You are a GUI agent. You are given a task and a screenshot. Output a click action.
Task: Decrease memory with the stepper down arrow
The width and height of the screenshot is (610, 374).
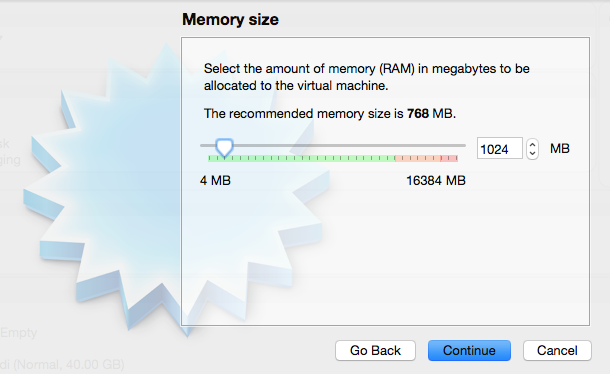(x=533, y=154)
